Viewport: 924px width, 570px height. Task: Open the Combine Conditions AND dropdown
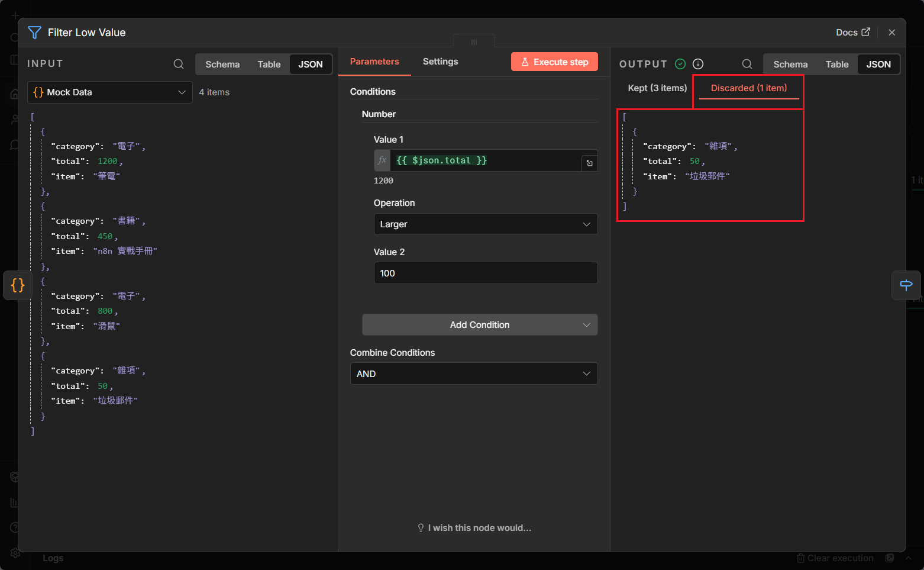(473, 374)
